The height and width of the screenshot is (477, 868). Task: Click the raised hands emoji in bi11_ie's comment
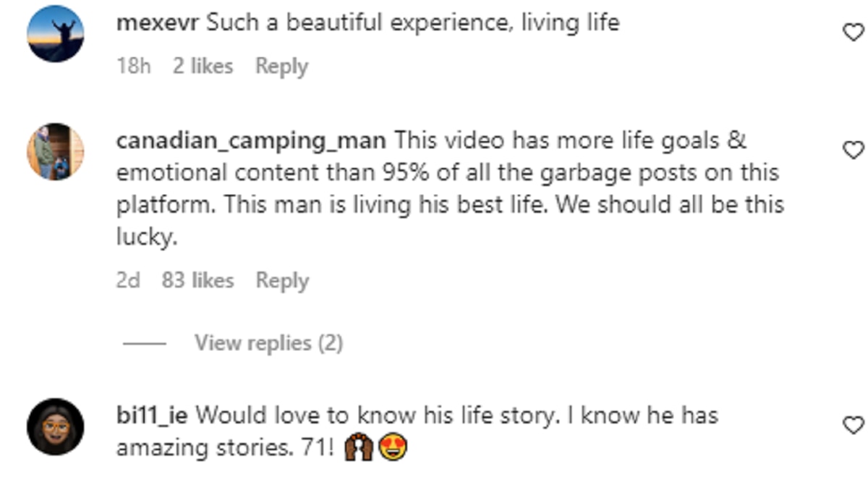coord(359,448)
